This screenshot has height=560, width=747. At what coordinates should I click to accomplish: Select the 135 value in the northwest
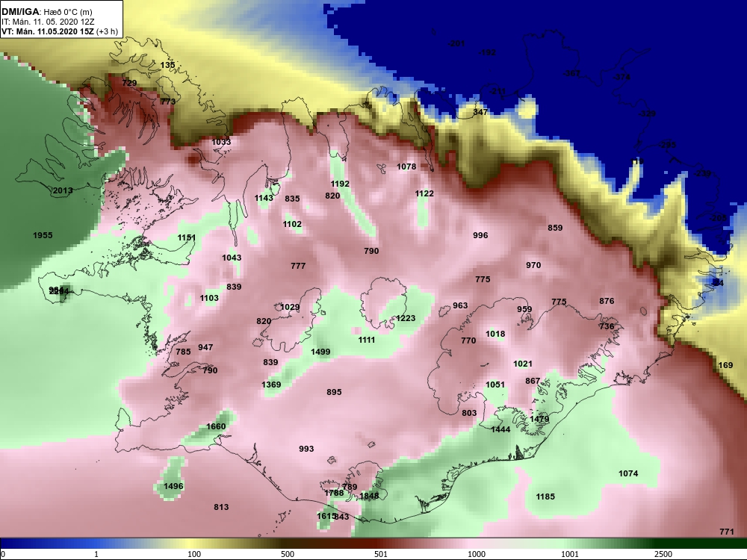tap(167, 65)
